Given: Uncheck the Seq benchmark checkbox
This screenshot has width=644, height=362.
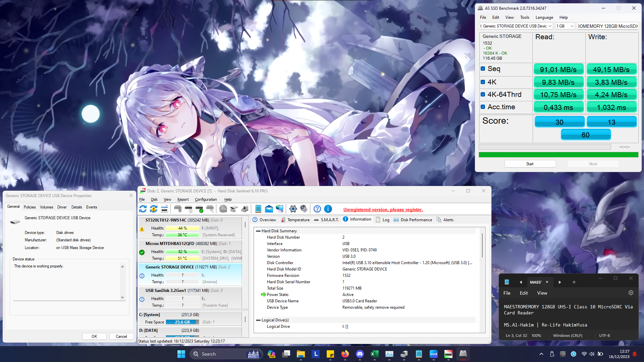Looking at the screenshot, I should point(483,69).
